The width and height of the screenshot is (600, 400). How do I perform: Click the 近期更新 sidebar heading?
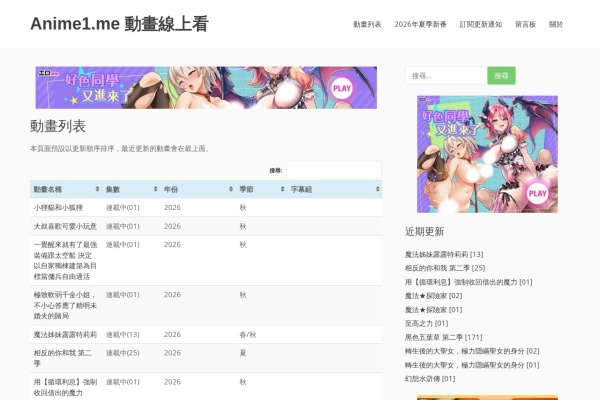424,232
